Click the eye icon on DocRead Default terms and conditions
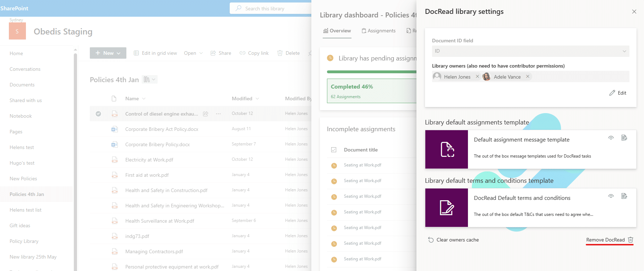Viewport: 644px width, 271px height. coord(611,196)
